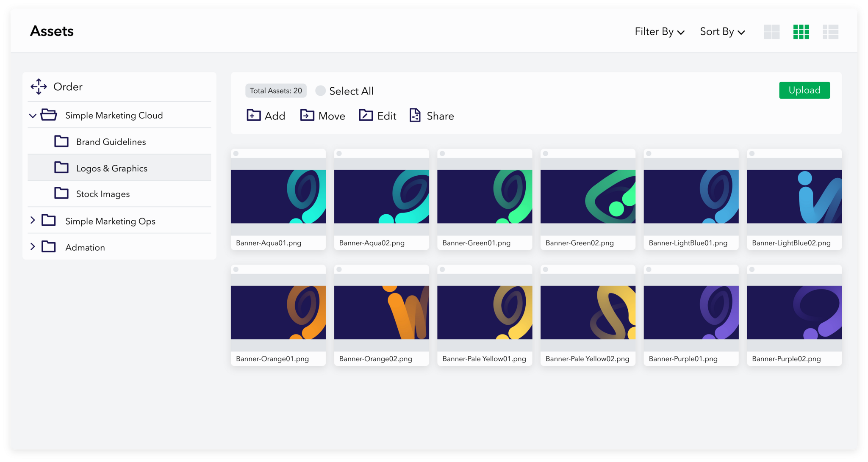Open the Logos & Graphics folder icon
Viewport: 868px width, 462px height.
[x=61, y=167]
